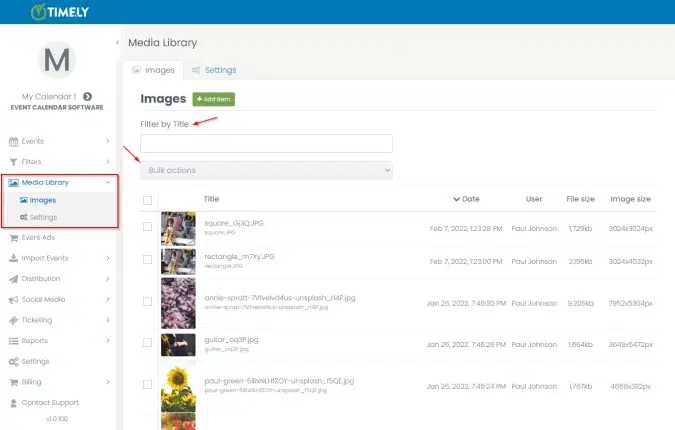Expand the Filters menu chevron
This screenshot has width=675, height=430.
tap(108, 161)
